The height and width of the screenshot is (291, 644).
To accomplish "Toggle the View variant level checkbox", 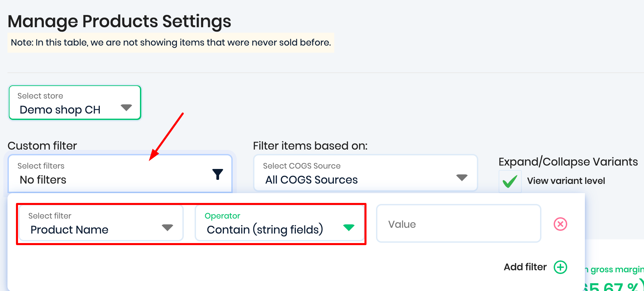I will tap(510, 181).
